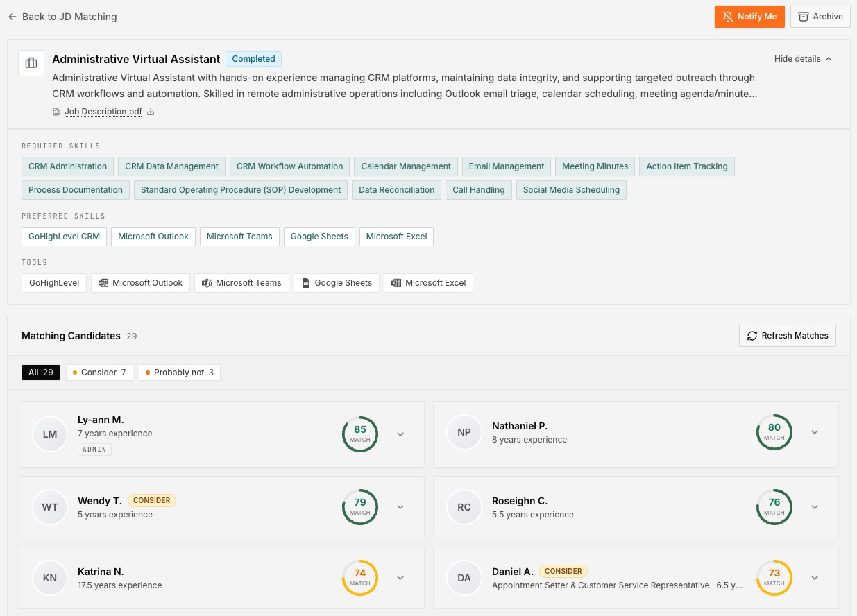Collapse job details with Hide details

803,59
